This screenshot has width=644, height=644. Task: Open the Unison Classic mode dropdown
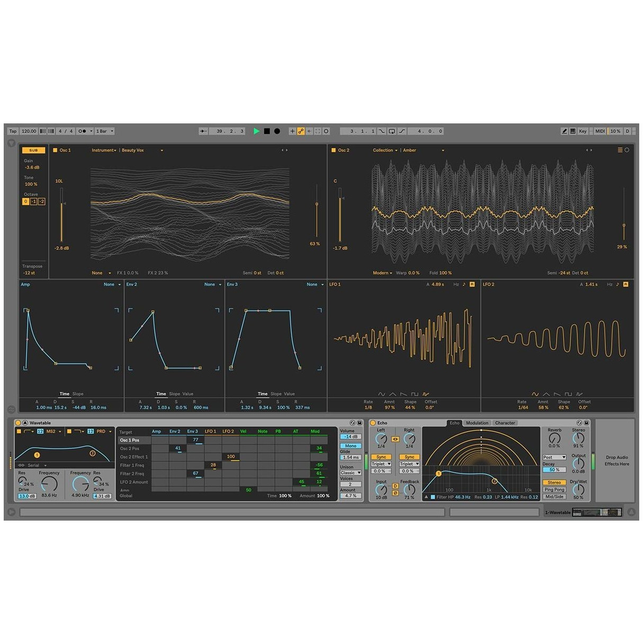(350, 472)
